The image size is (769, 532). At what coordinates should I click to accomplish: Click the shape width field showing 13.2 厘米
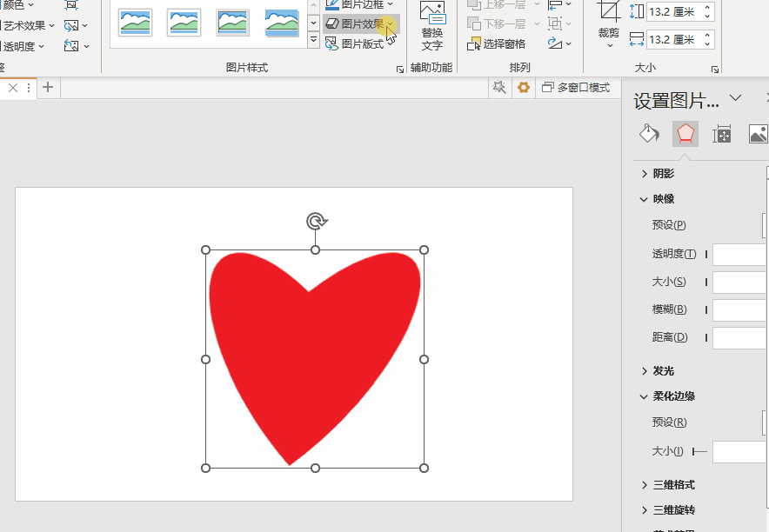673,40
